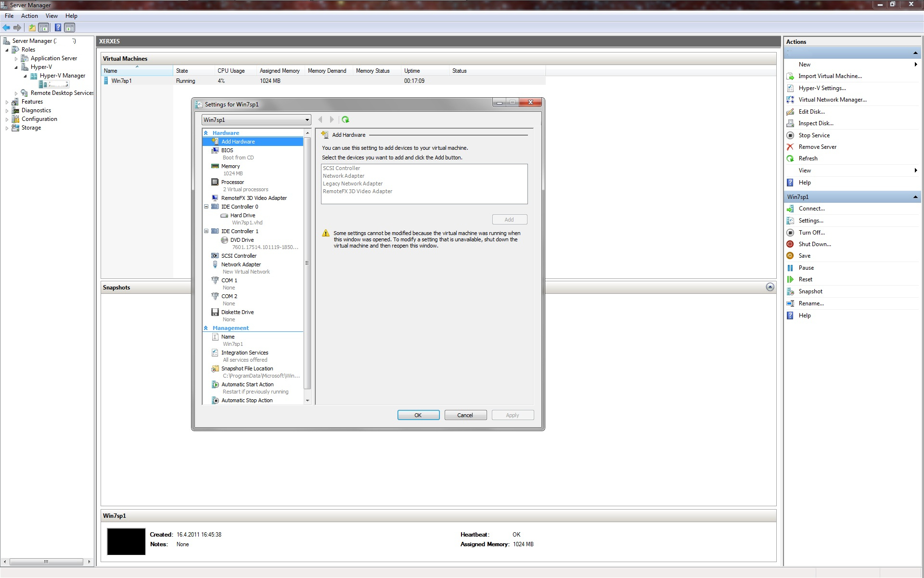Click the Import Virtual Machine icon
924x578 pixels.
(x=790, y=76)
